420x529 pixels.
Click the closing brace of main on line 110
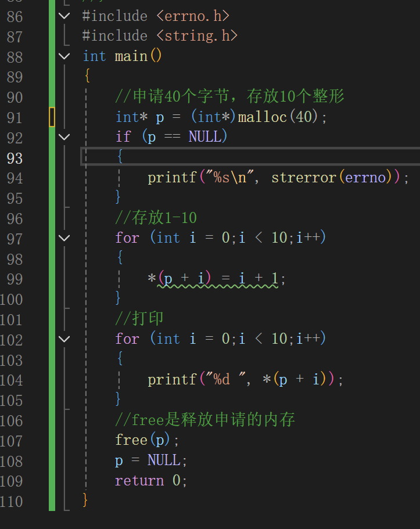(85, 499)
